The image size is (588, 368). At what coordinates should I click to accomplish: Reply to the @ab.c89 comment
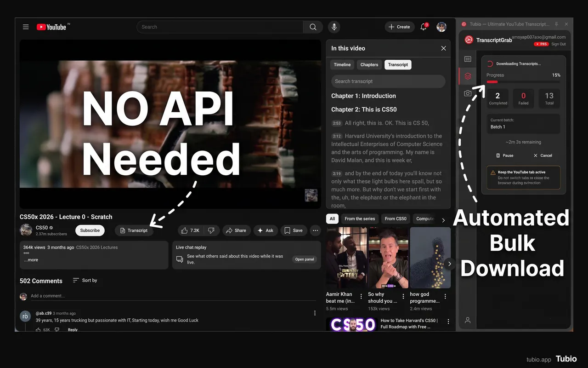click(73, 330)
